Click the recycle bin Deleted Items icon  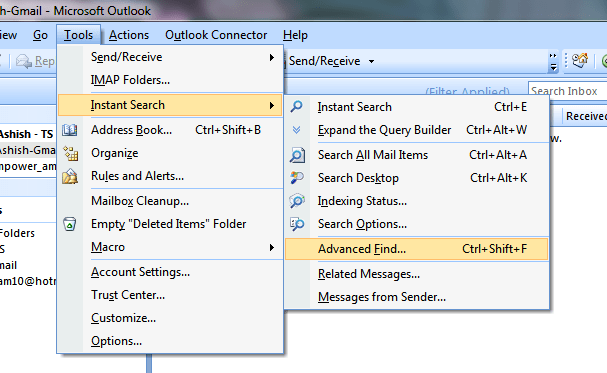tap(70, 224)
